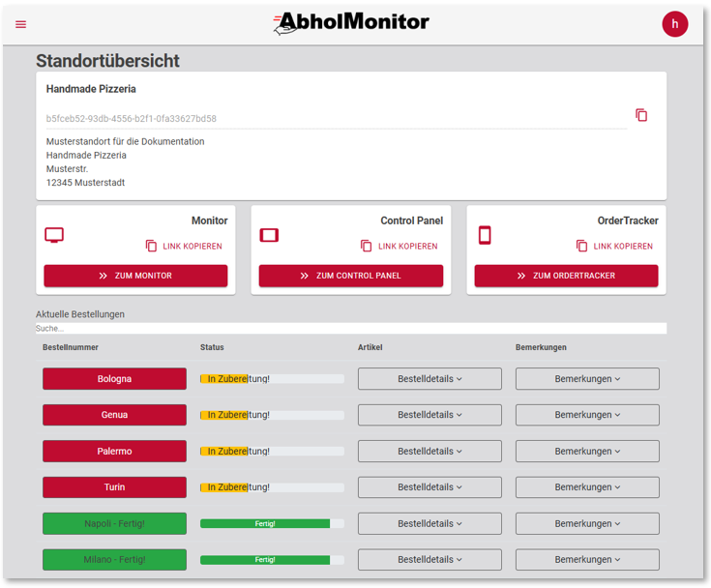The width and height of the screenshot is (711, 588).
Task: Expand Bestelldetails for the Napoli order
Action: (430, 523)
